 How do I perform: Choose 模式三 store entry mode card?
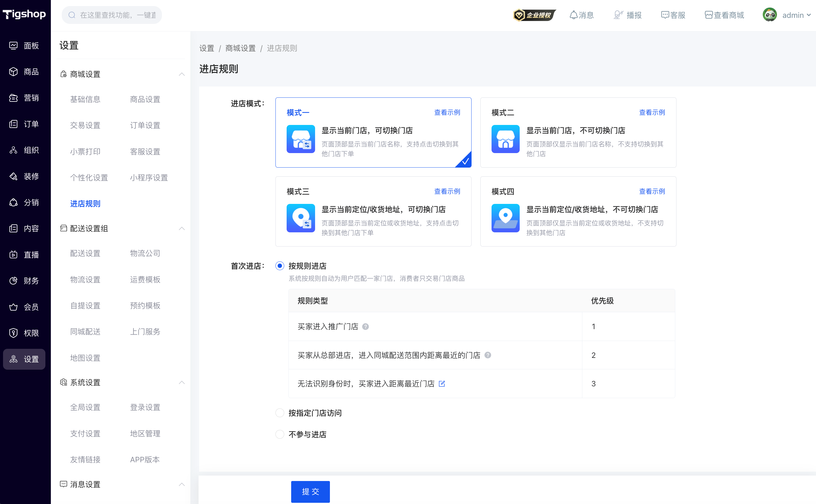[x=373, y=211]
